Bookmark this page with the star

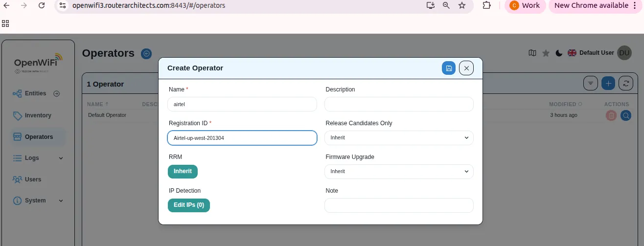[462, 5]
